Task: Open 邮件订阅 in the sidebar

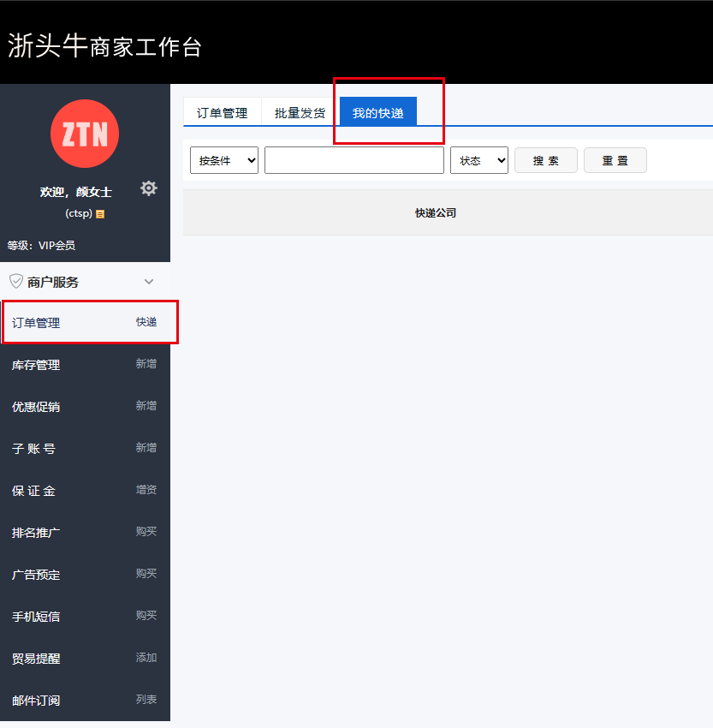Action: (x=36, y=701)
